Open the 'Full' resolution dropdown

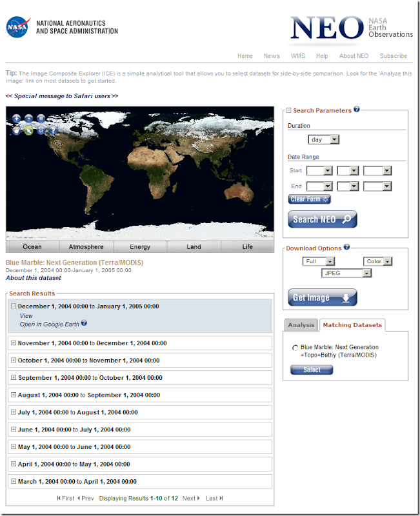[319, 261]
